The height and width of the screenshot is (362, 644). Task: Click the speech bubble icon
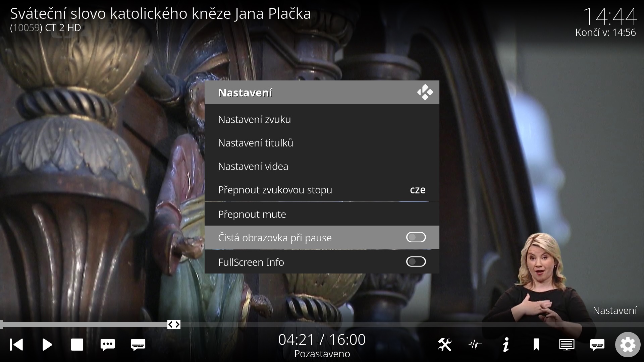tap(108, 345)
